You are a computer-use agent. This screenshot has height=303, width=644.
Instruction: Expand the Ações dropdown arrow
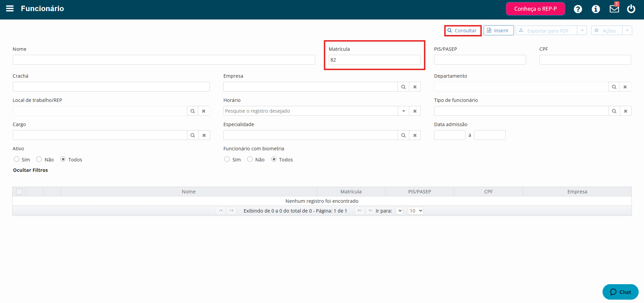(x=627, y=31)
